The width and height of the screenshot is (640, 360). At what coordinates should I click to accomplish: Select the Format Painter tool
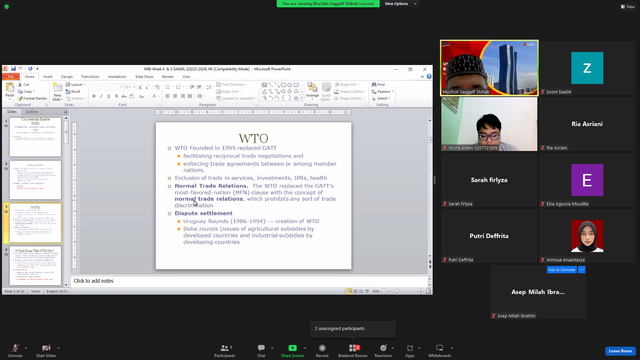tap(32, 98)
